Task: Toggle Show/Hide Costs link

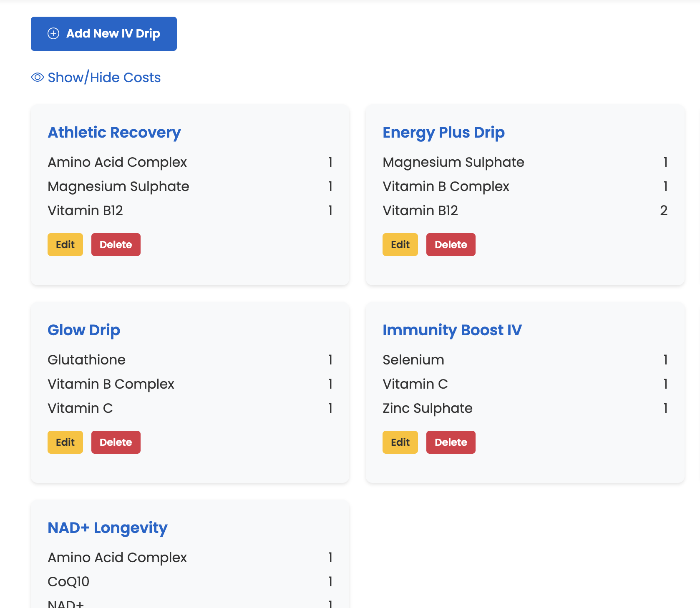Action: (96, 77)
